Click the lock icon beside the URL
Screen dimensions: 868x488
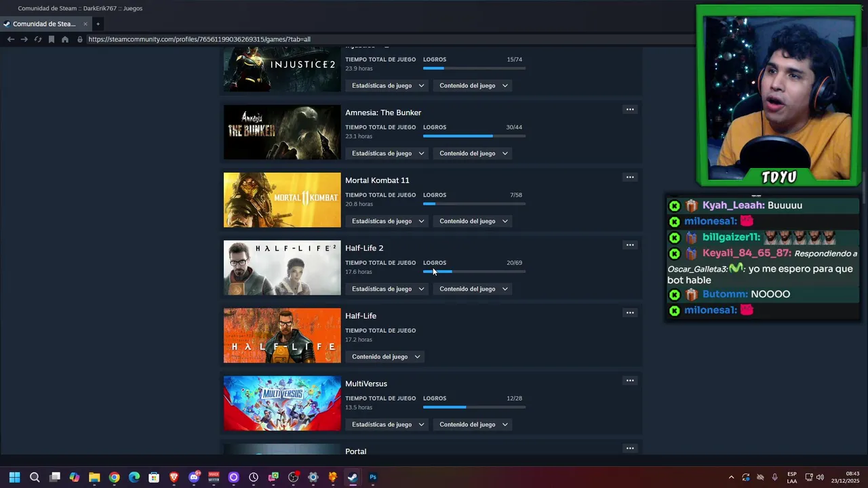(80, 39)
